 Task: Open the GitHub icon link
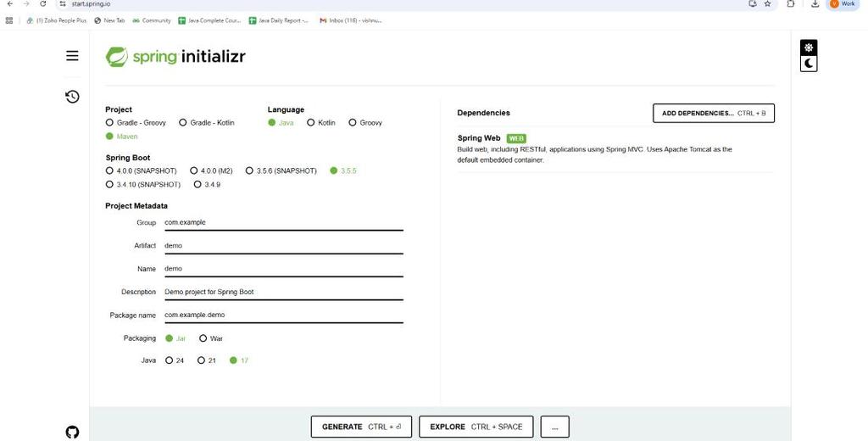[x=72, y=433]
